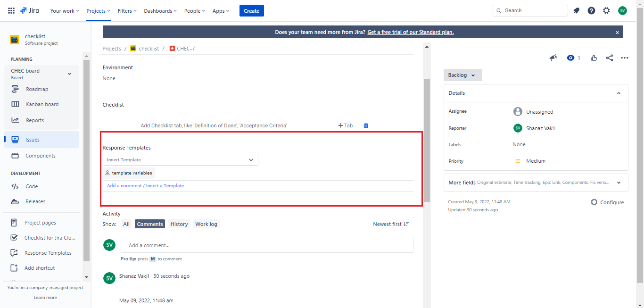Screen dimensions: 644x308
Task: Click Add a comment / Insert a Template link
Action: [x=145, y=186]
